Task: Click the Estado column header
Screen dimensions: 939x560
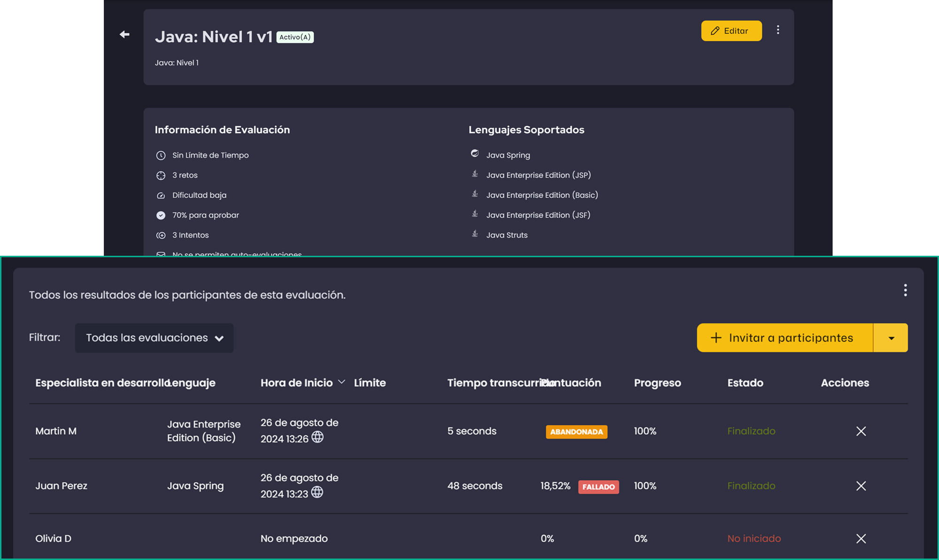Action: tap(745, 383)
